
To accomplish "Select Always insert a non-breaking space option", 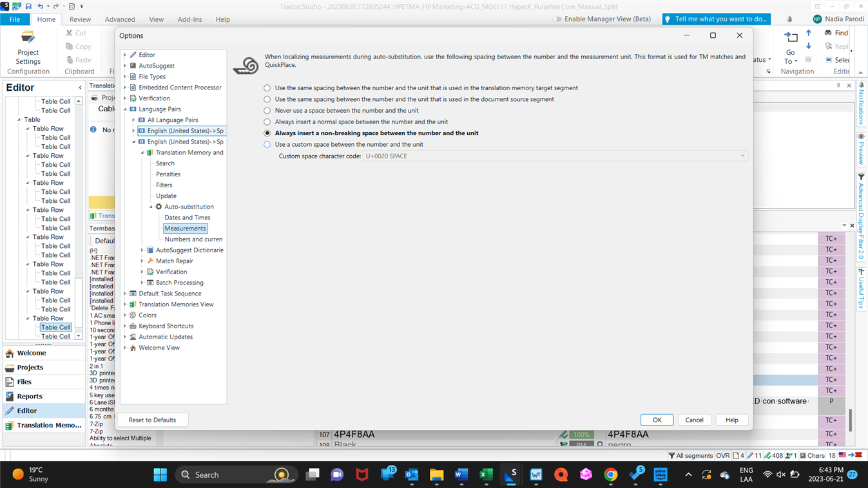I will 267,133.
